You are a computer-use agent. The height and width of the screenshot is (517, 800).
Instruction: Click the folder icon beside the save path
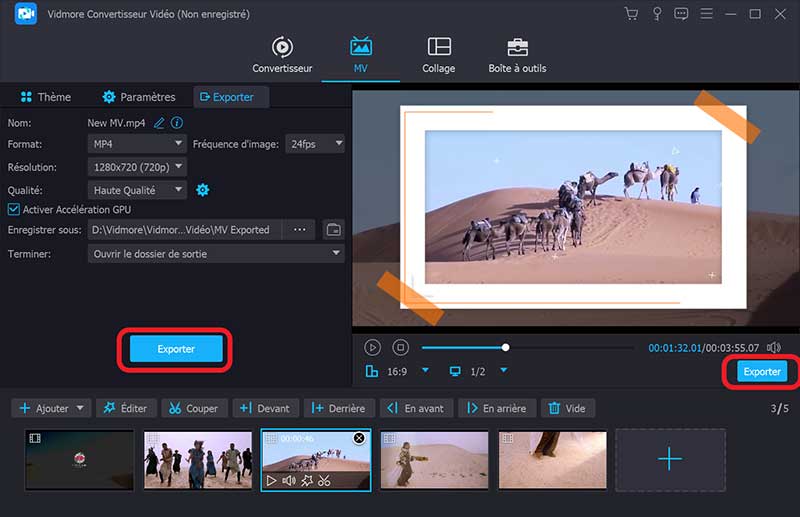click(334, 229)
